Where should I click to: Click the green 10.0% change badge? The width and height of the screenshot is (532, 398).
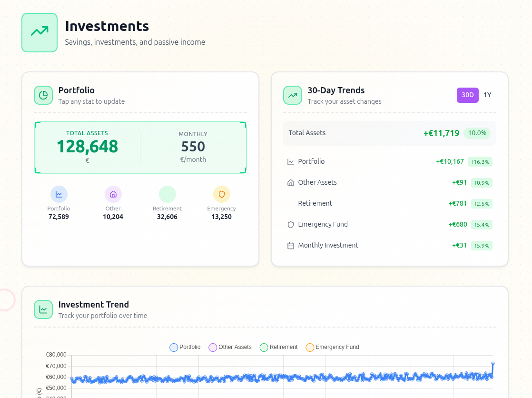(x=477, y=133)
